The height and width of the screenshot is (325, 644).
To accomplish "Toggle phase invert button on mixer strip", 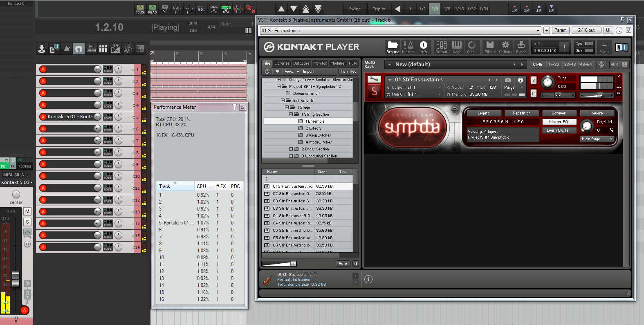I will 27,244.
